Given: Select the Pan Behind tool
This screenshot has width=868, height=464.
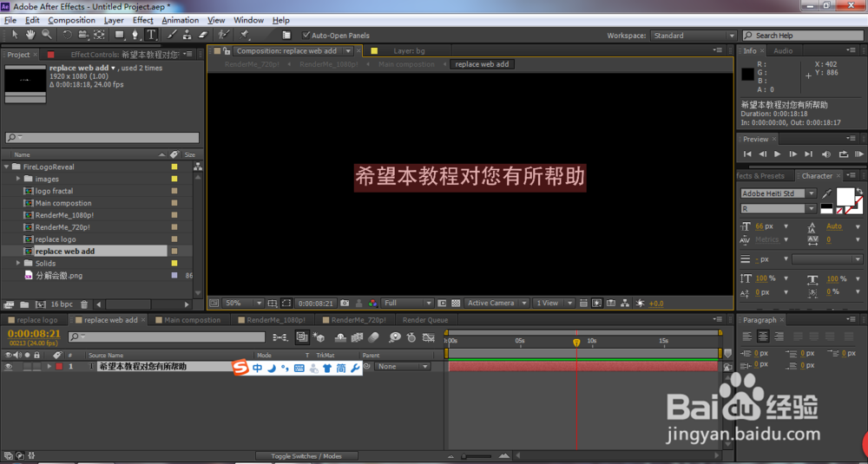Looking at the screenshot, I should [99, 35].
